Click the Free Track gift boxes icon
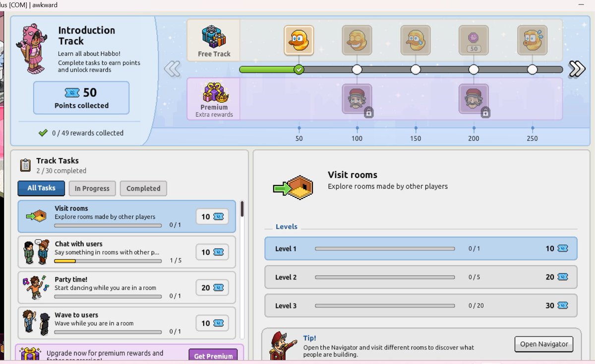The image size is (595, 364). pyautogui.click(x=214, y=37)
